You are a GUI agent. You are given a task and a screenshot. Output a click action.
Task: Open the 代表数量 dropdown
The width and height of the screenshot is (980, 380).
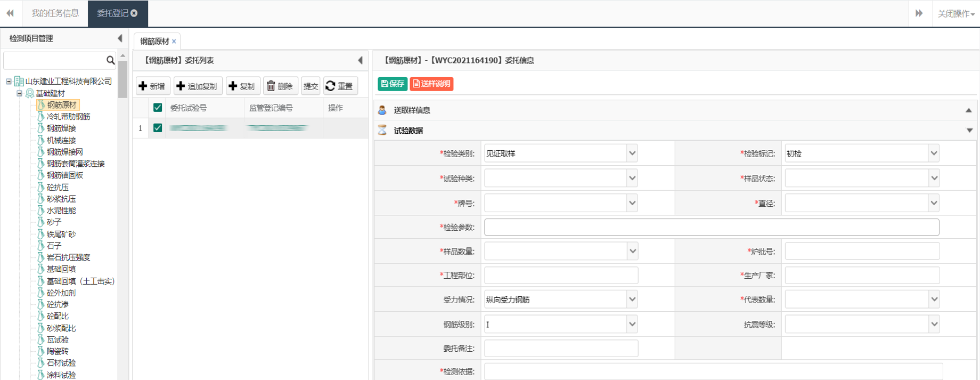click(x=934, y=300)
